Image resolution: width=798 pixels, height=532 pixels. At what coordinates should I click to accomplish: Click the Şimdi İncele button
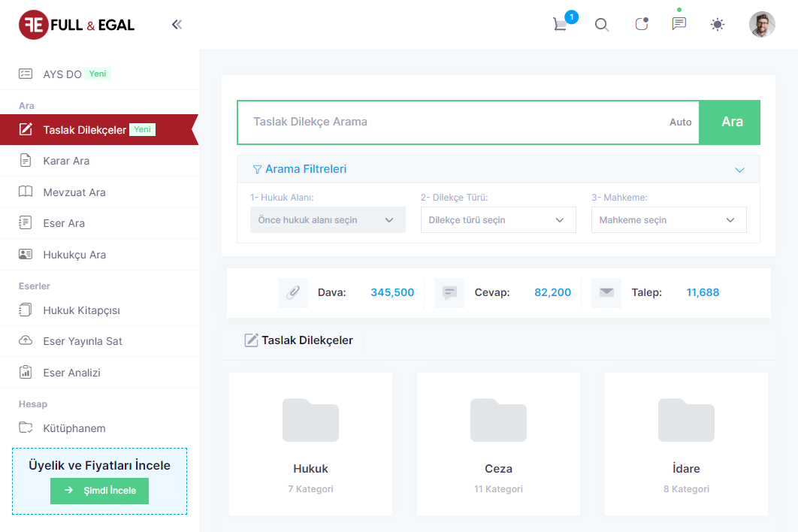[99, 491]
